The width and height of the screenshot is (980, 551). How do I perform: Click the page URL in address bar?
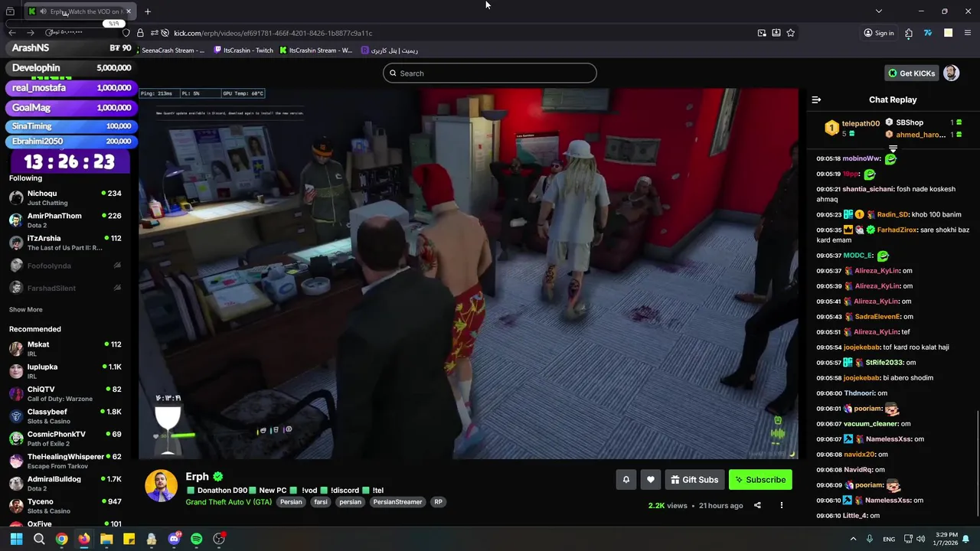coord(273,33)
